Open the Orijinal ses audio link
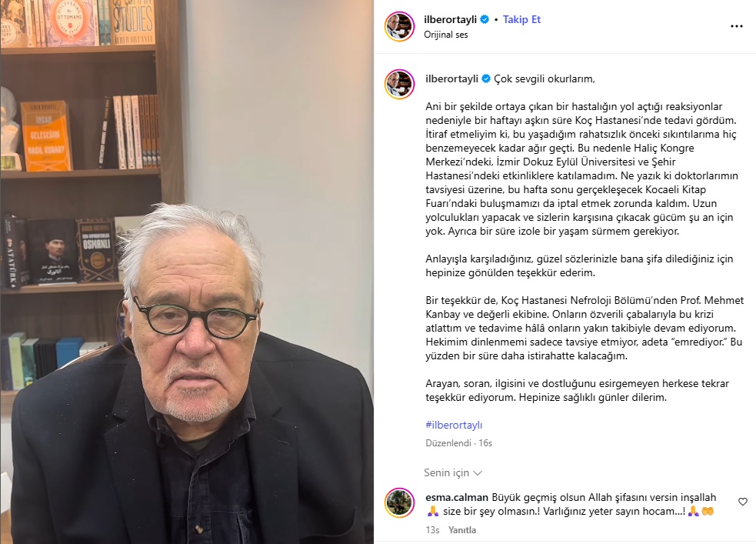This screenshot has width=756, height=544. pos(445,35)
